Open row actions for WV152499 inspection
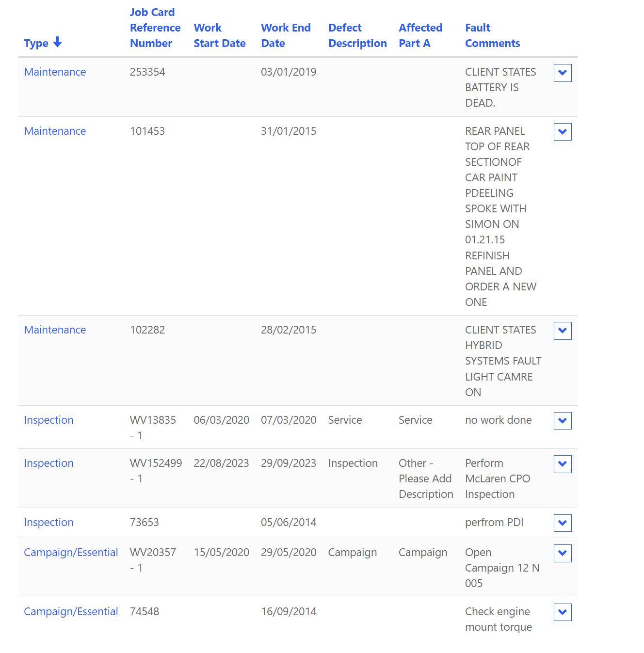This screenshot has width=644, height=653. click(x=562, y=464)
